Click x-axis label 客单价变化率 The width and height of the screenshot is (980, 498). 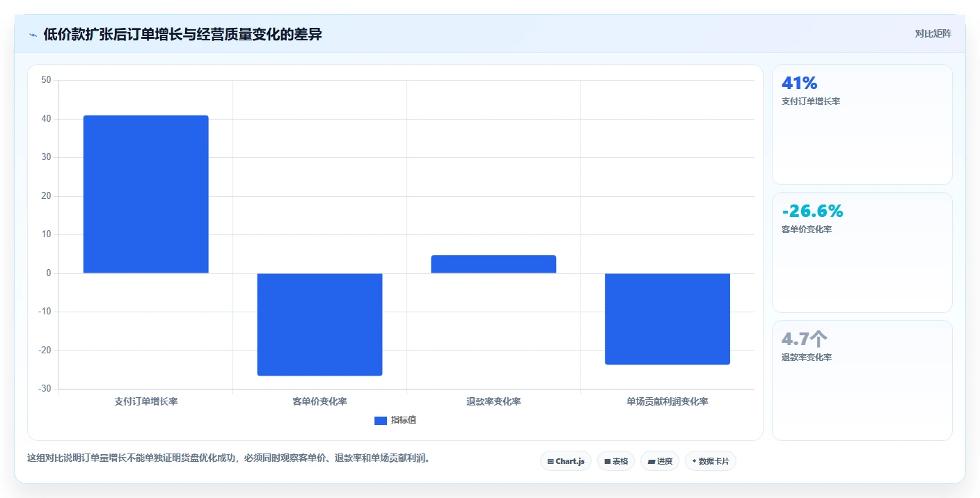(x=319, y=401)
